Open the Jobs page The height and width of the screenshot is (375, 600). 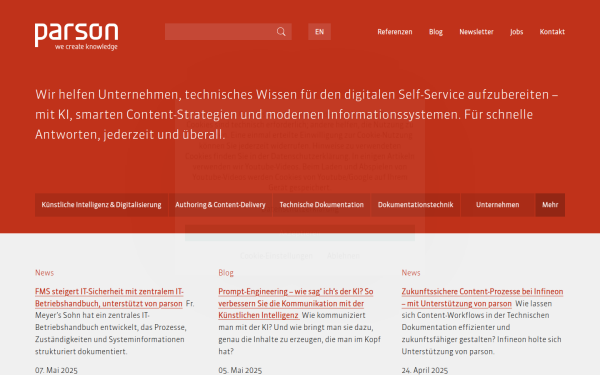517,32
